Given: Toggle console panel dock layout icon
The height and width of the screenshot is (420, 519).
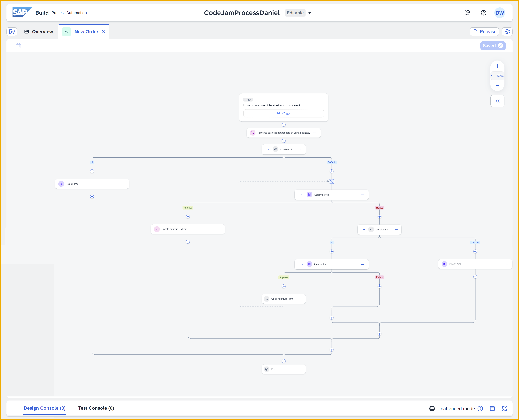Looking at the screenshot, I should tap(492, 409).
